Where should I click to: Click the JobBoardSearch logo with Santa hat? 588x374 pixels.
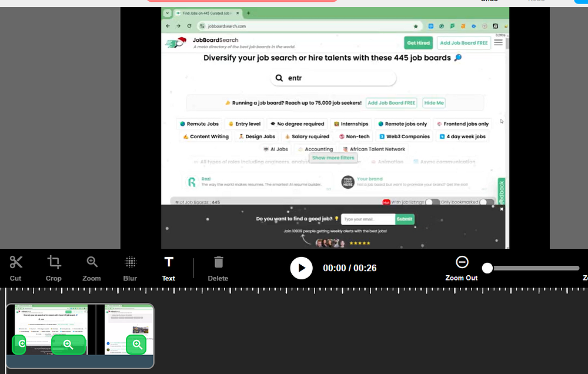[176, 42]
